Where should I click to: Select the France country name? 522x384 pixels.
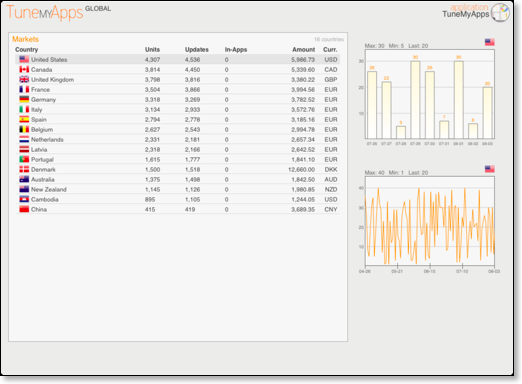coord(40,90)
